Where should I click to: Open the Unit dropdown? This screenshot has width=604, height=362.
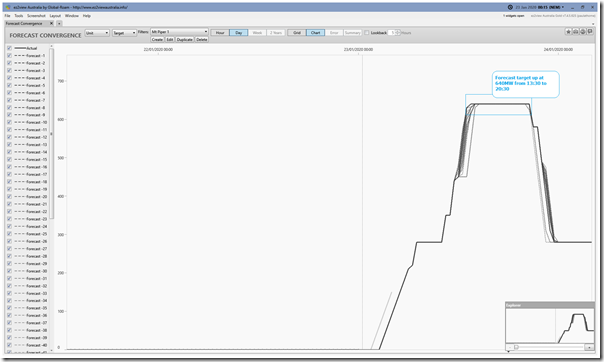[97, 33]
